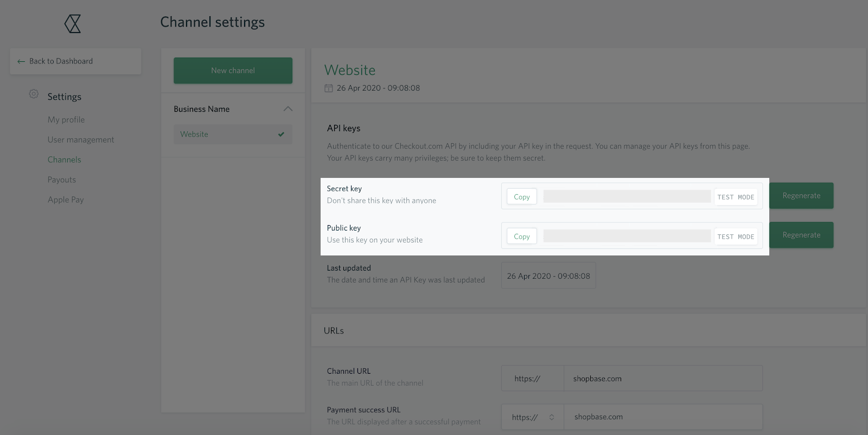Regenerate the Public key

click(x=801, y=235)
